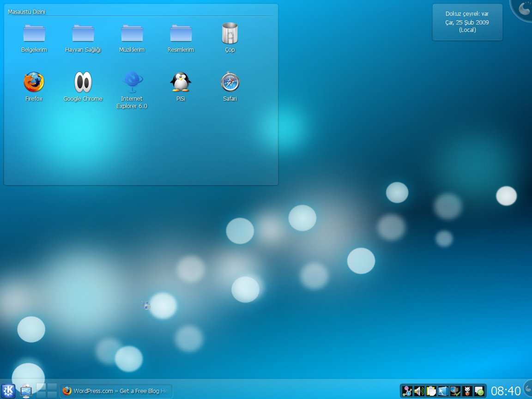Open the volume mixer speaker icon
This screenshot has height=399, width=532.
pyautogui.click(x=419, y=391)
